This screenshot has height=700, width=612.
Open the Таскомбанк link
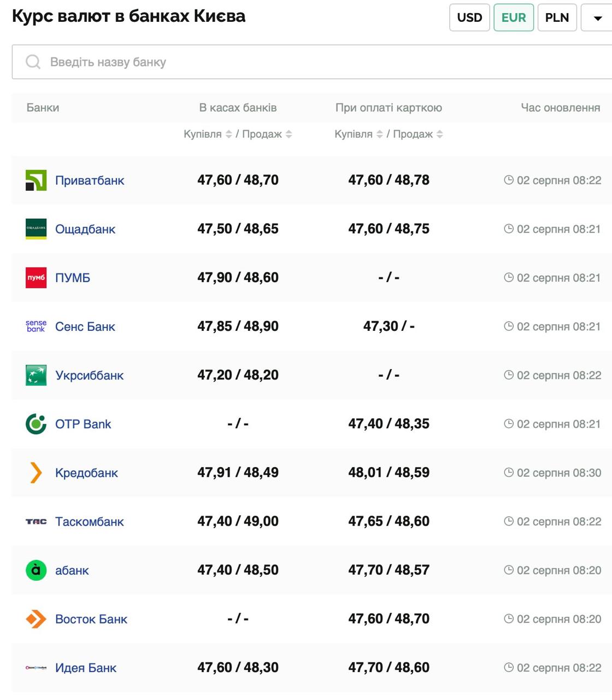(90, 522)
